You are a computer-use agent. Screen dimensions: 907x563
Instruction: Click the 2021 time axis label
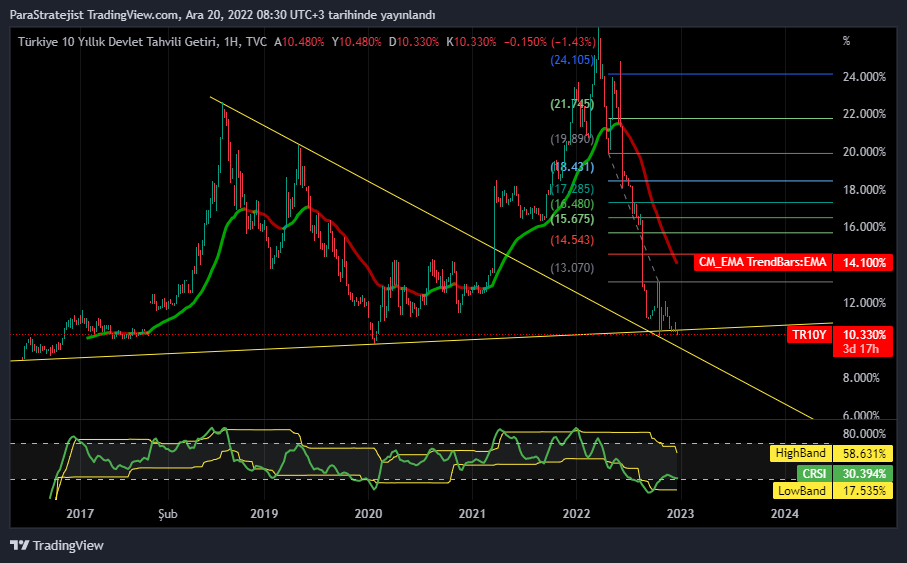472,513
